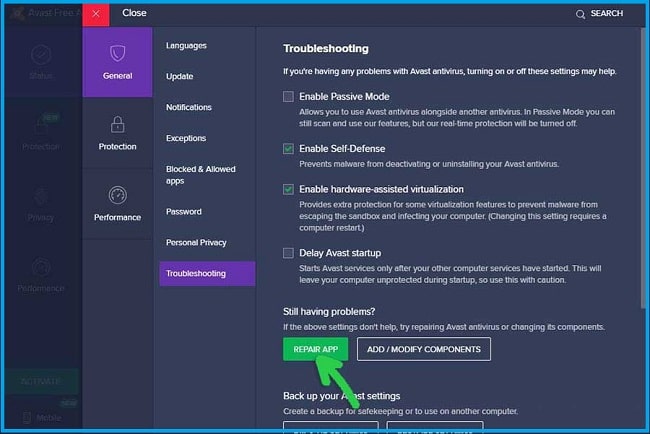Select the Performance gauge icon
This screenshot has width=650, height=434.
coord(117,196)
